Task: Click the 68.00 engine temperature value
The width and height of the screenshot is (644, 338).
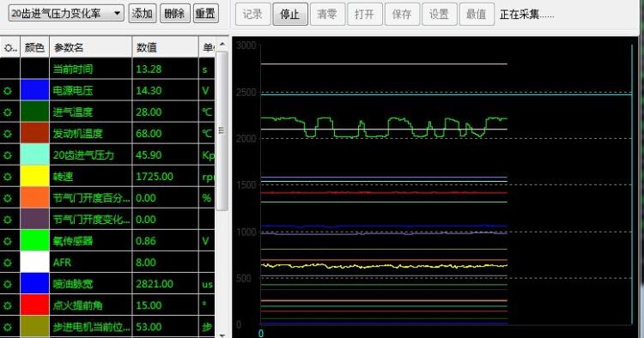Action: point(165,133)
